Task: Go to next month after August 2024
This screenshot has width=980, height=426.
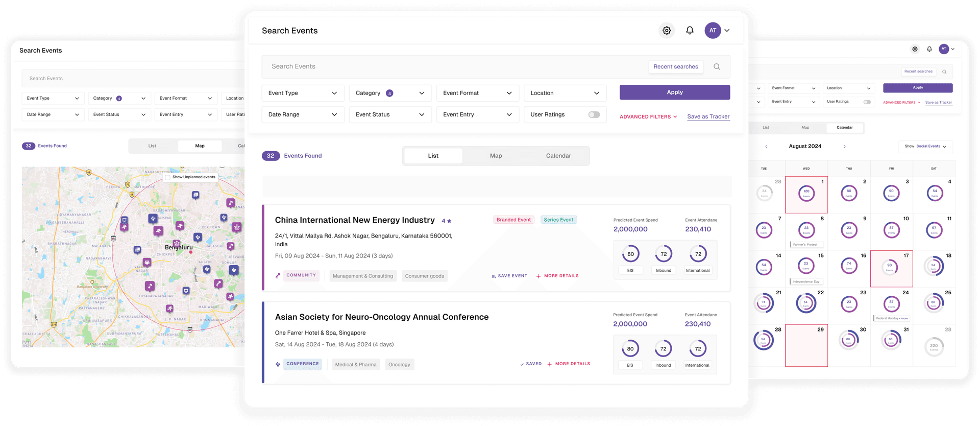Action: tap(845, 147)
